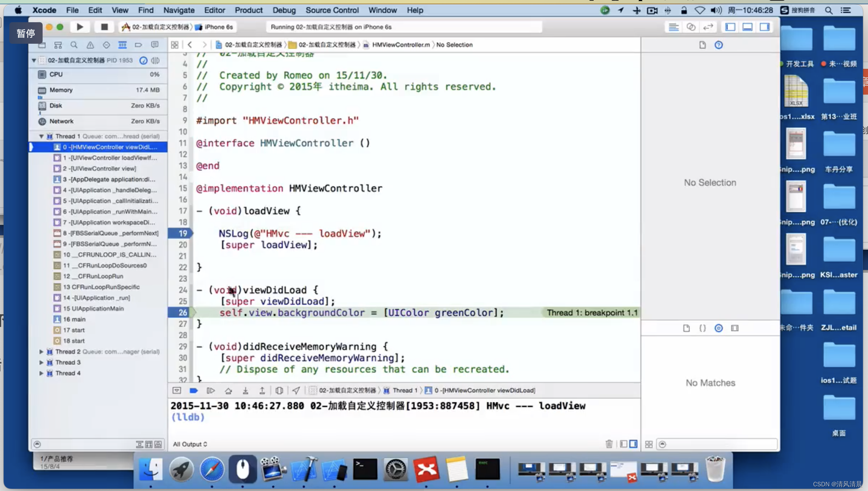Viewport: 868px width, 491px height.
Task: Open the Source Control menu
Action: 332,10
